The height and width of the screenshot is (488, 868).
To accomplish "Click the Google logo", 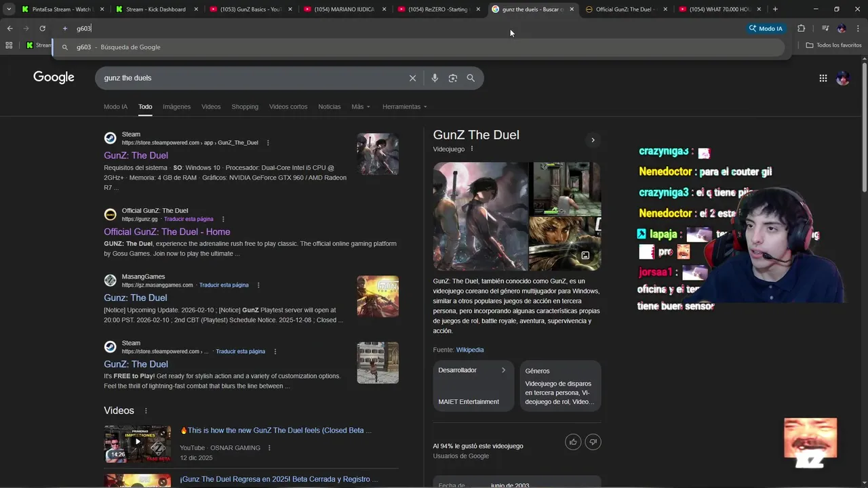I will (x=54, y=77).
